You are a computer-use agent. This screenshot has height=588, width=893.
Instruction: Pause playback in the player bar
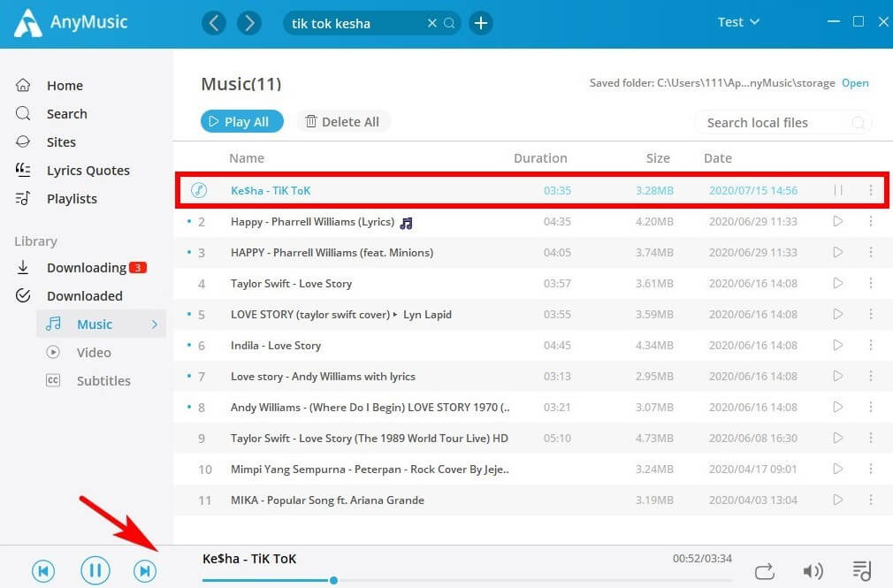coord(95,570)
